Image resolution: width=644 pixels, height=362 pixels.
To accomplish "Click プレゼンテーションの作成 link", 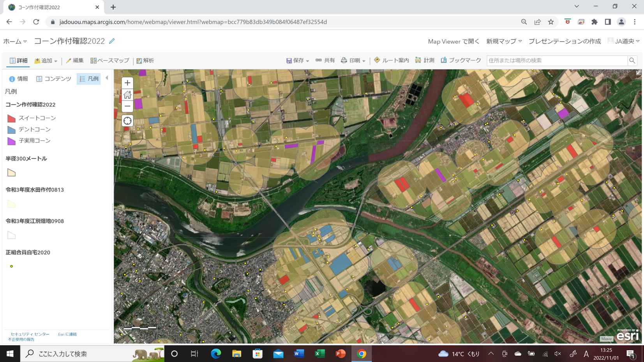I will pos(565,41).
